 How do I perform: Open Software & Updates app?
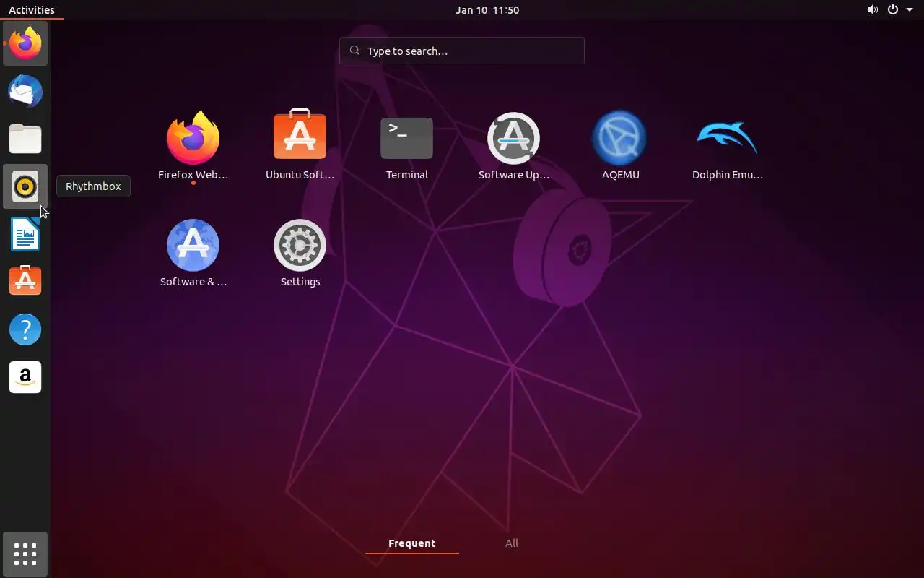[x=193, y=254]
